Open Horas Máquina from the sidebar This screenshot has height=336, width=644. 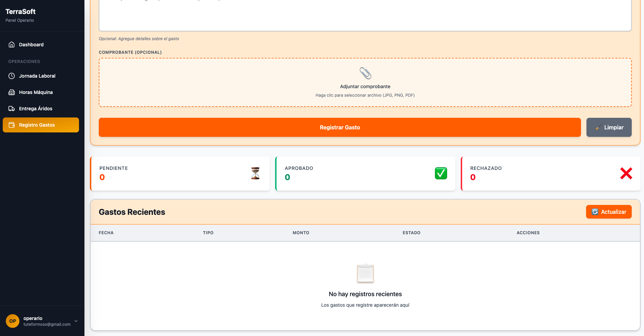36,92
